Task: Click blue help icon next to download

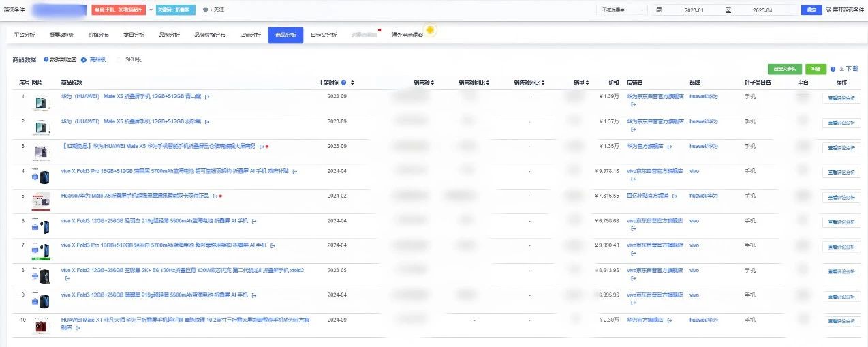Action: 833,69
